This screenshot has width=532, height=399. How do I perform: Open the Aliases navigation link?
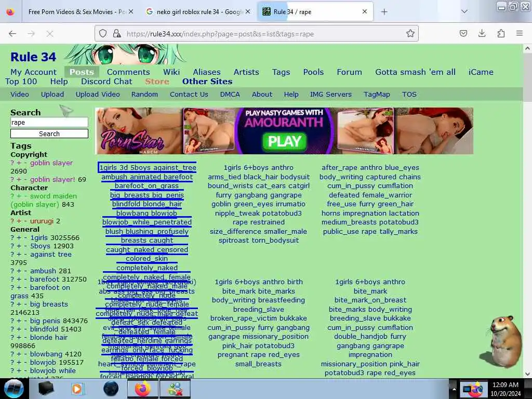click(x=207, y=72)
